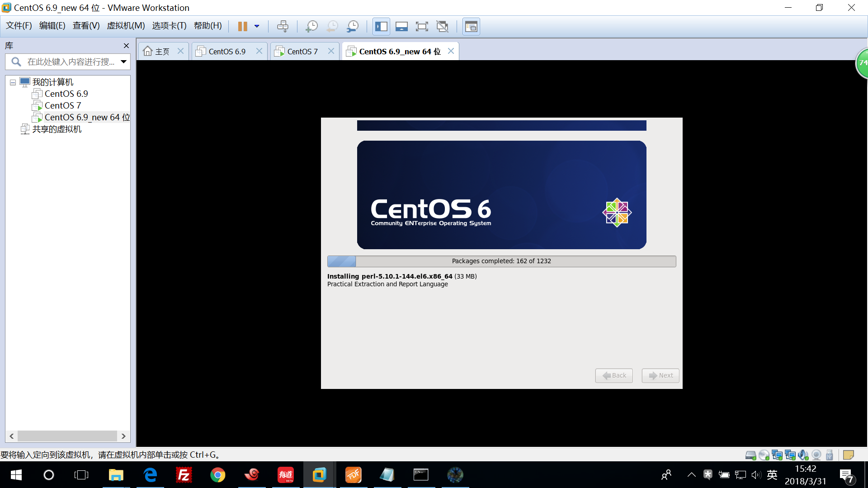Click the library search input field
The width and height of the screenshot is (868, 488).
[68, 62]
